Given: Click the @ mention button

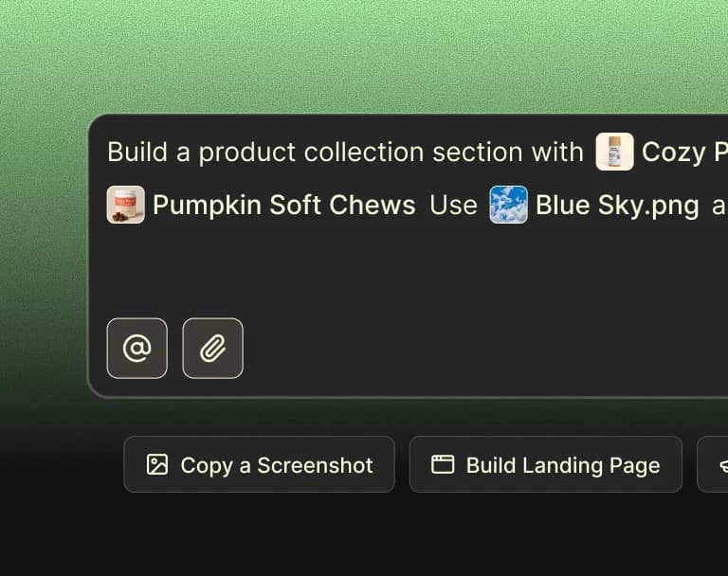Looking at the screenshot, I should point(136,348).
